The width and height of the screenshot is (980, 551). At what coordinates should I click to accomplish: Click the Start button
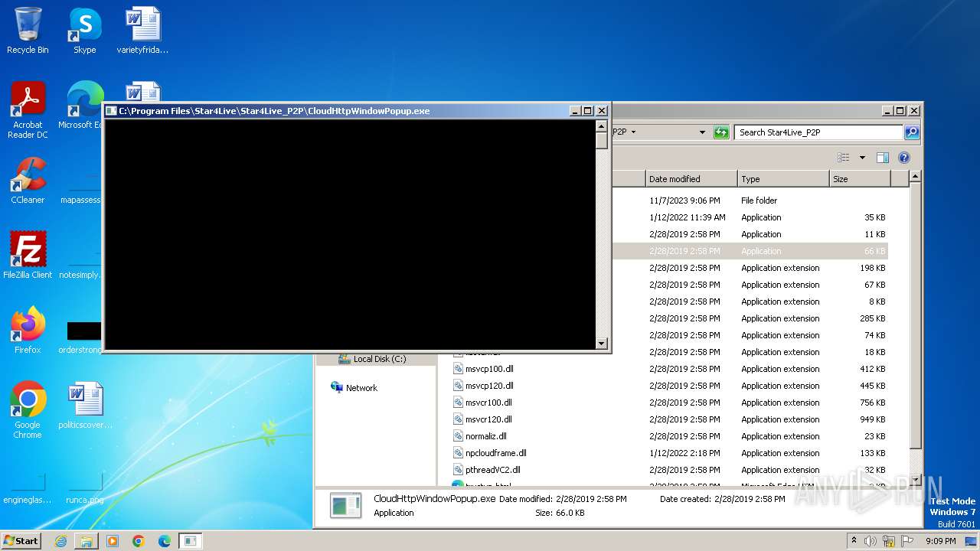[21, 541]
